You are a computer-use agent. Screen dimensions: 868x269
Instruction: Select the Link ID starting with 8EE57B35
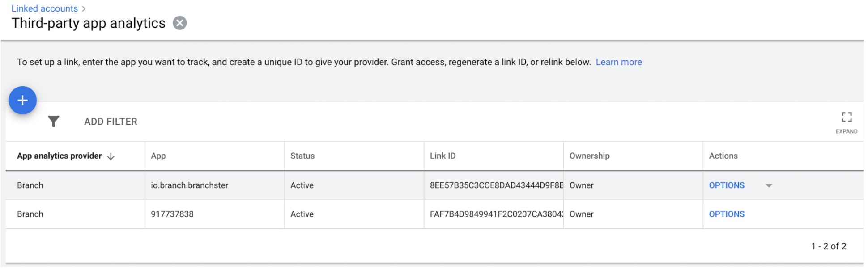click(496, 185)
